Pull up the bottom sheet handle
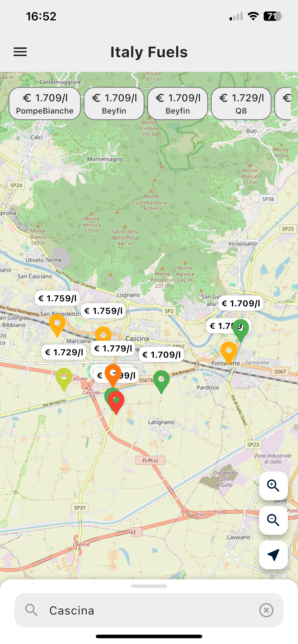The height and width of the screenshot is (644, 298). (149, 586)
